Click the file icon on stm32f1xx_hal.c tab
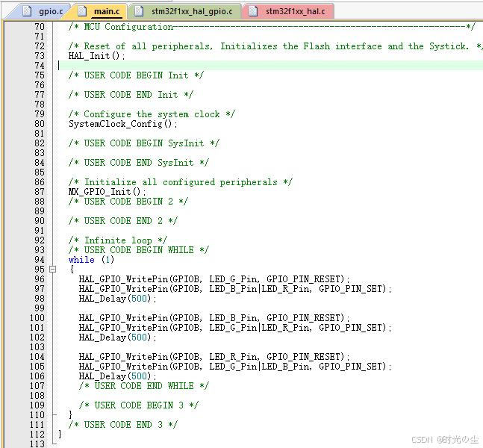The width and height of the screenshot is (483, 448). pyautogui.click(x=253, y=11)
